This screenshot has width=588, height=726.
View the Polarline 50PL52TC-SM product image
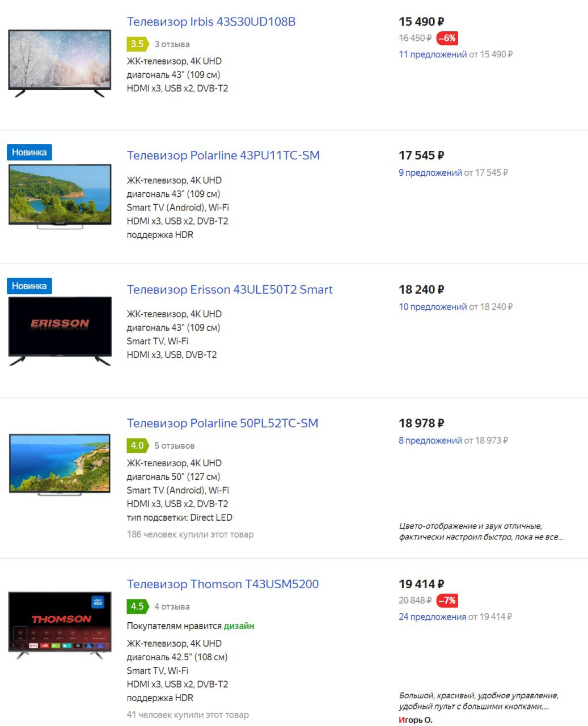(60, 465)
